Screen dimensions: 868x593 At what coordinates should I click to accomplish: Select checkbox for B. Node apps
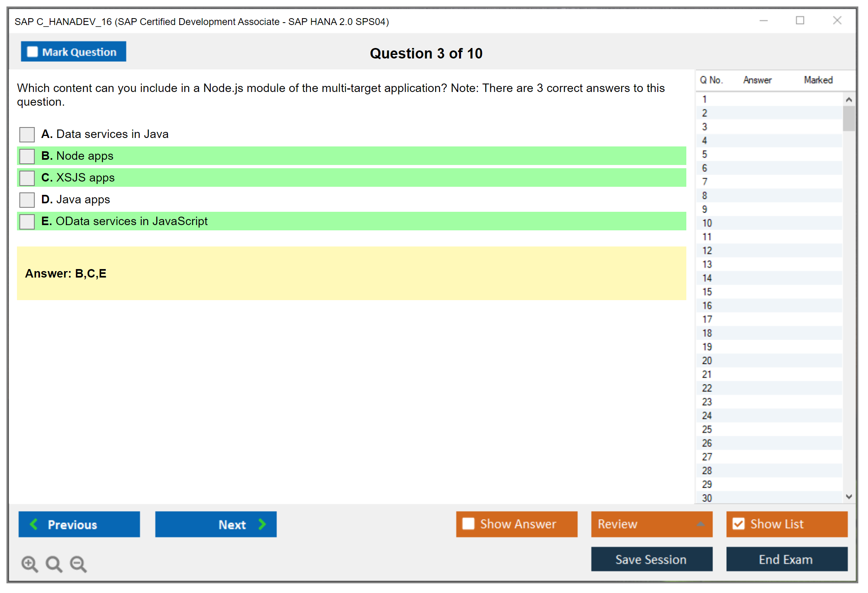27,156
